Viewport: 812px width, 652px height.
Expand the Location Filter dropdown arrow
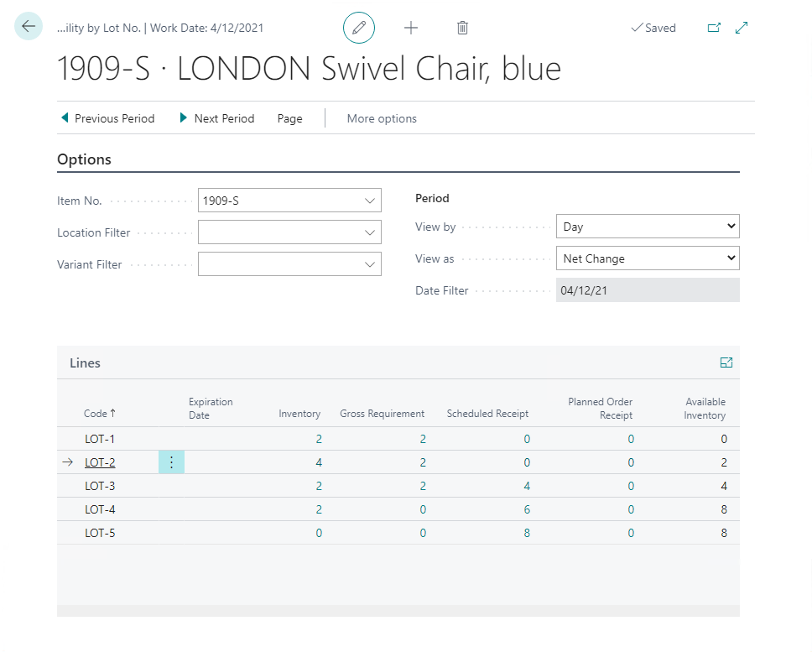[369, 232]
